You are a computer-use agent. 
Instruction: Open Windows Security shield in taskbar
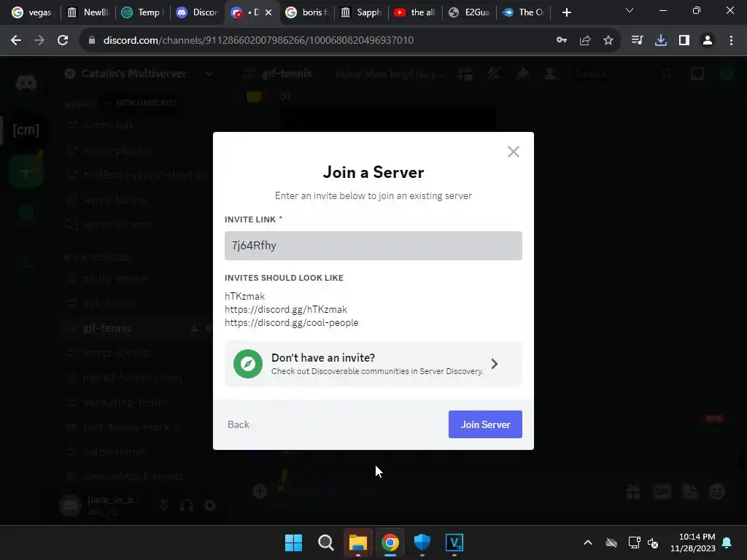(x=422, y=542)
